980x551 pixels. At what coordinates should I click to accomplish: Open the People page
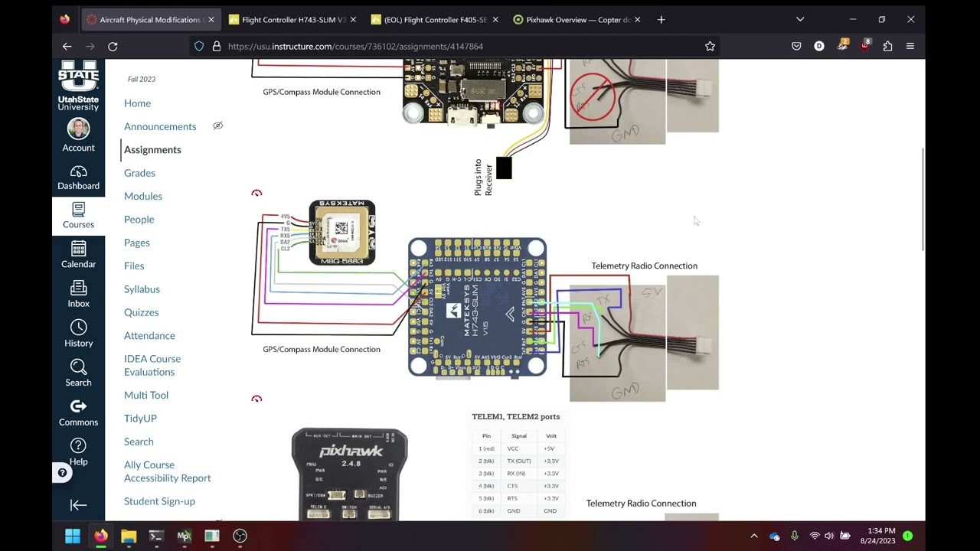click(139, 219)
